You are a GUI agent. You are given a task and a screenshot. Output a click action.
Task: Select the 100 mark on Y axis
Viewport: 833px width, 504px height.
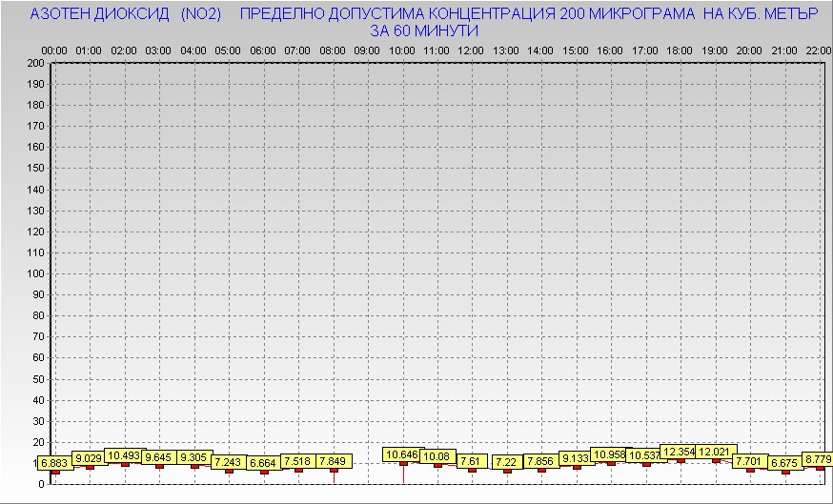pyautogui.click(x=35, y=273)
